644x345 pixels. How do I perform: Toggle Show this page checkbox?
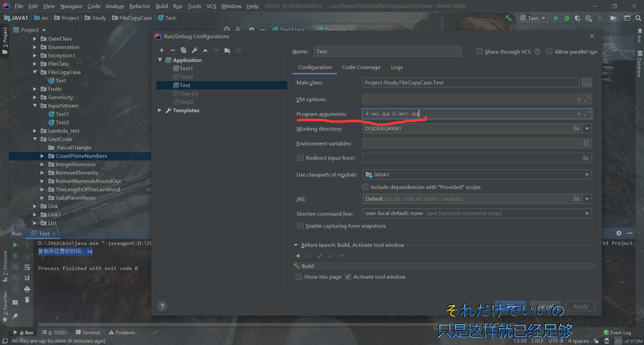tap(299, 277)
